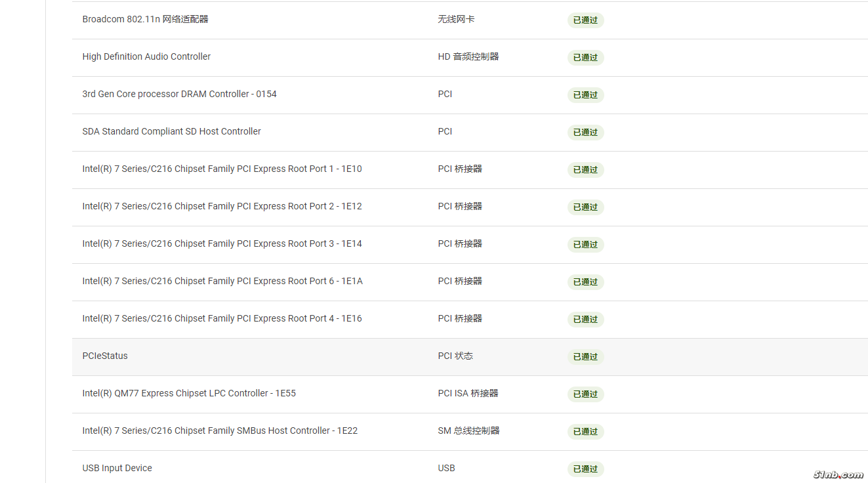Click PCI Express Root Port 4 - 1E16

pyautogui.click(x=222, y=319)
